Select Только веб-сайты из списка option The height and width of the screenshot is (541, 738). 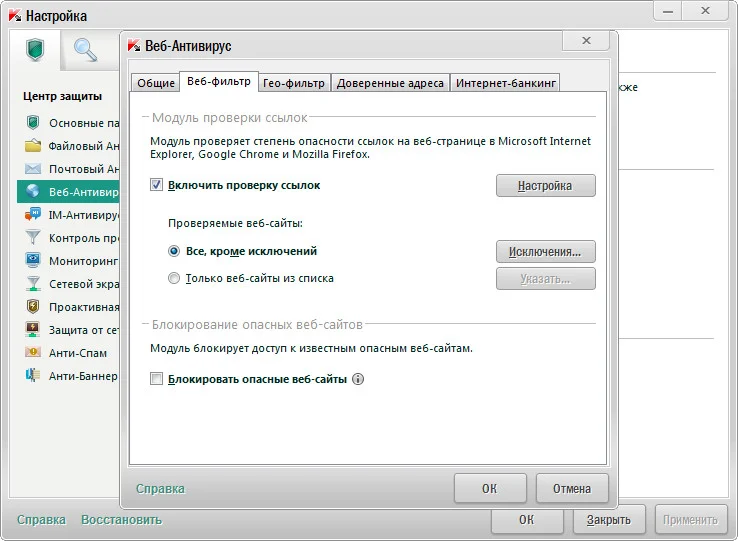click(x=174, y=278)
